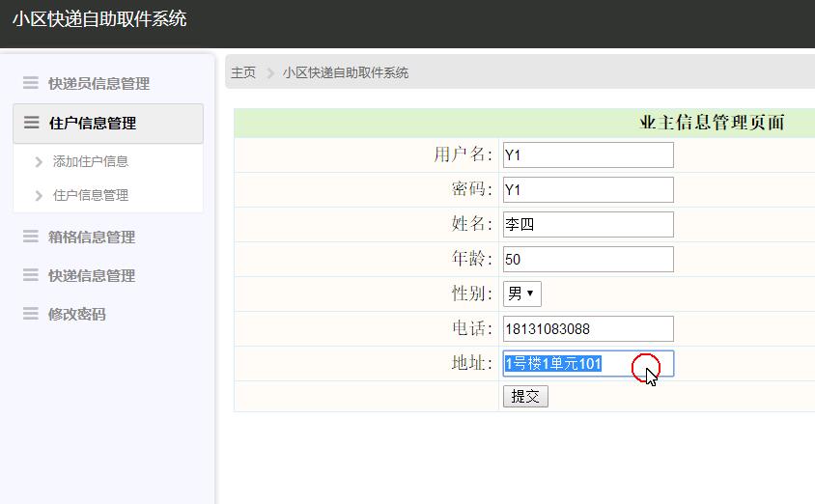815x504 pixels.
Task: Click hamburger icon beside 快递信息管理
Action: click(31, 275)
